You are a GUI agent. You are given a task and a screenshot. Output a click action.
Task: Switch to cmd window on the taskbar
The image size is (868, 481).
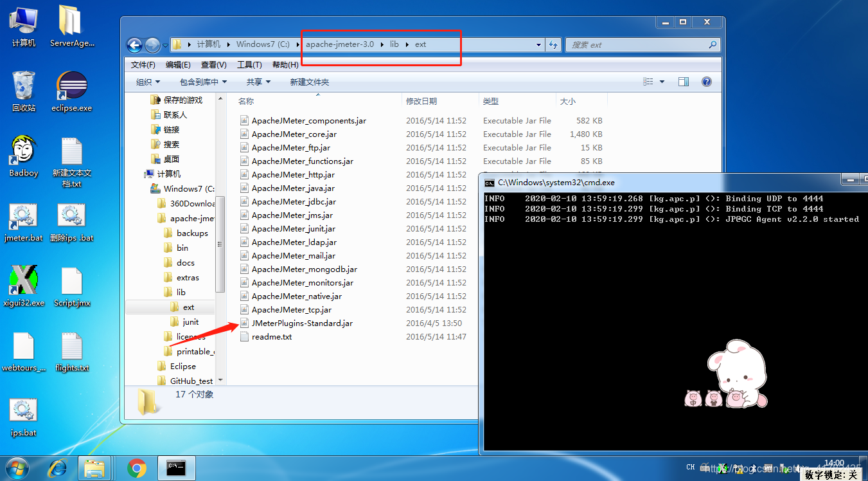pos(177,468)
